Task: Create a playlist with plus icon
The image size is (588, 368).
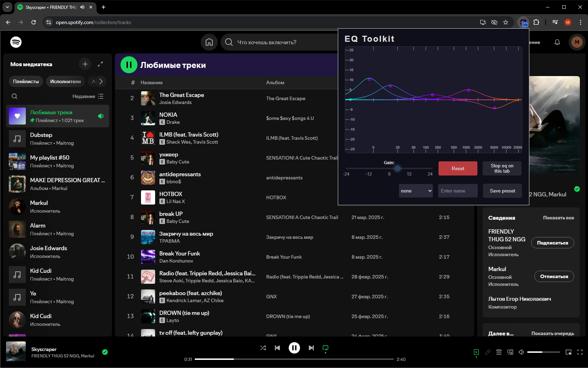Action: point(85,64)
